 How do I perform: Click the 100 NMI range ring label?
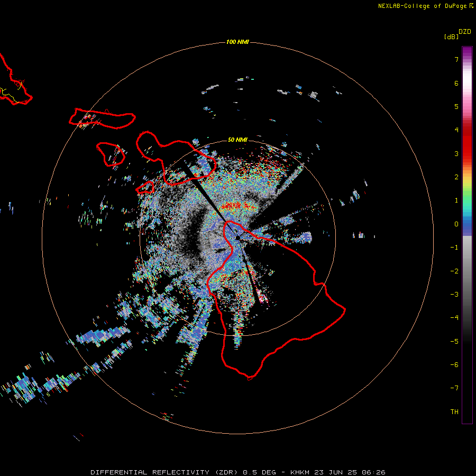(237, 42)
